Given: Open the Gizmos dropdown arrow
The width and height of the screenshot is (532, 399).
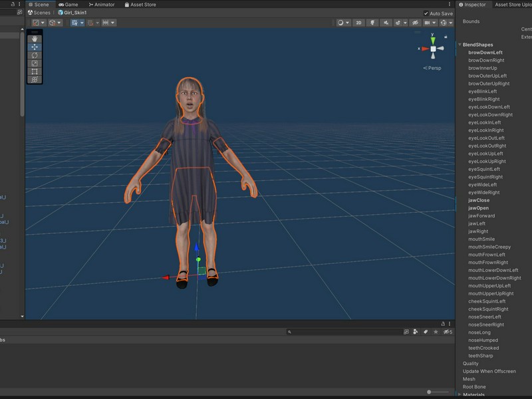Looking at the screenshot, I should pyautogui.click(x=451, y=23).
